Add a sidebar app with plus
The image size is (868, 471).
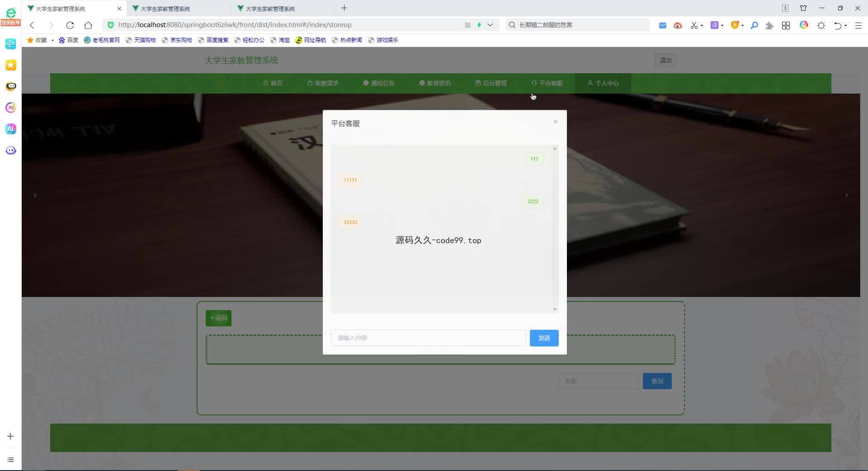[x=10, y=436]
